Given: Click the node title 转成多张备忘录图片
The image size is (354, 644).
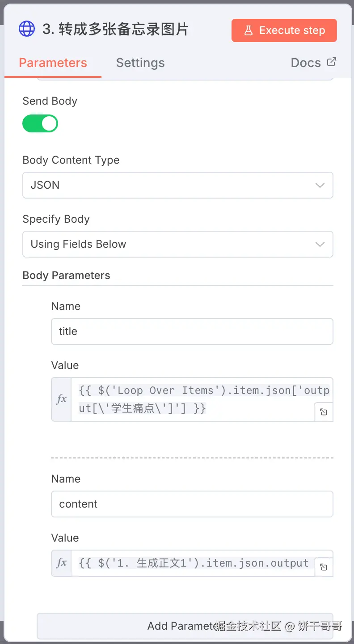Looking at the screenshot, I should click(115, 30).
